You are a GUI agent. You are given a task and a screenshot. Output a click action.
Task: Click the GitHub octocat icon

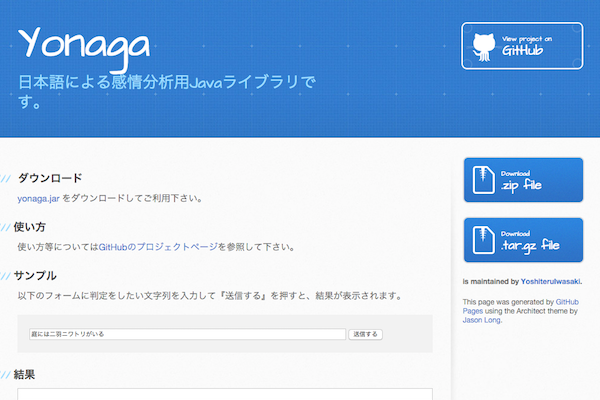tap(484, 47)
